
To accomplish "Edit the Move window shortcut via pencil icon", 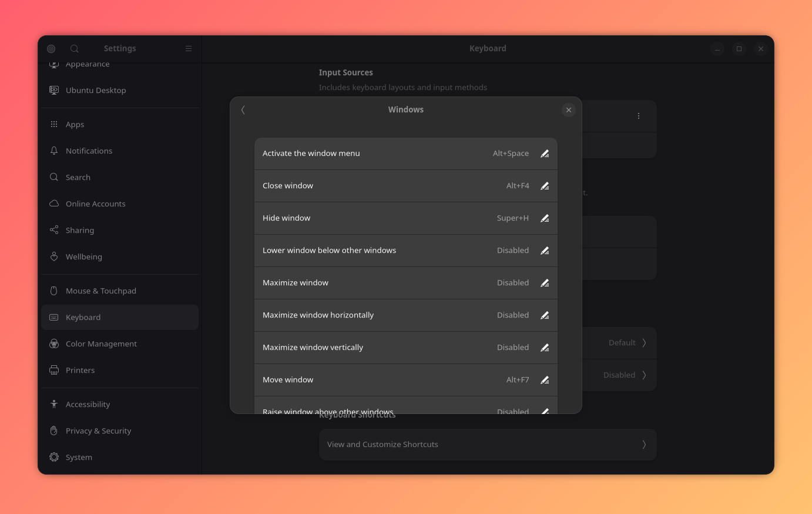I will tap(544, 379).
